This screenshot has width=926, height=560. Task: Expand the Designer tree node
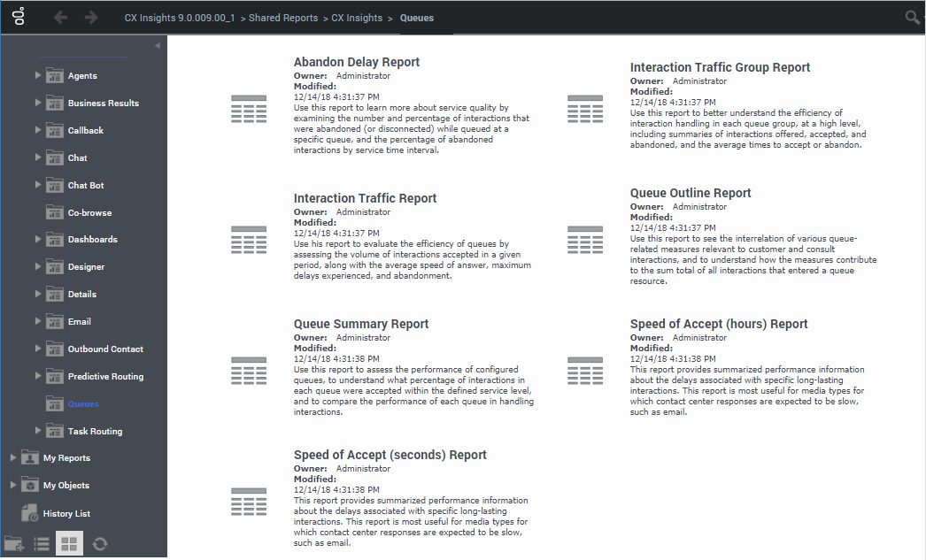pos(37,266)
